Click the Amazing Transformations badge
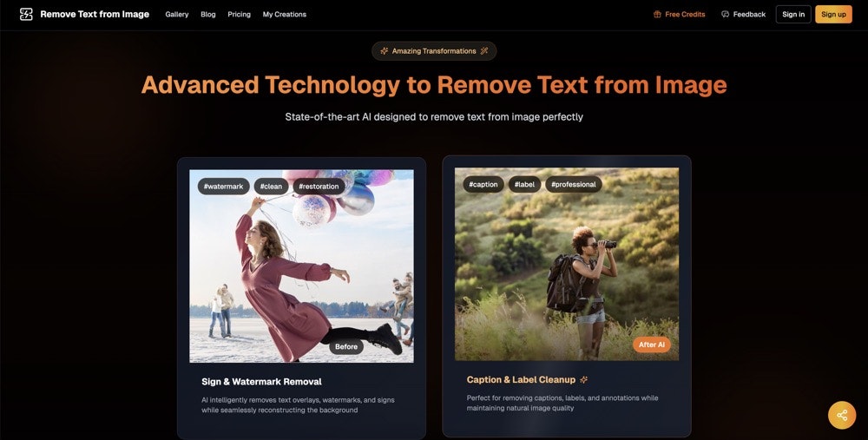Screen dimensions: 868x440 click(434, 51)
